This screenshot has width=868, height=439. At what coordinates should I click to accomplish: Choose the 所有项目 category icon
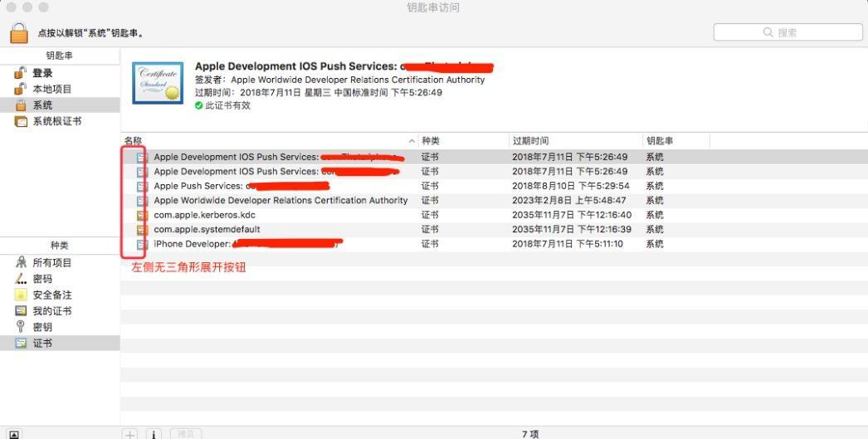[21, 262]
